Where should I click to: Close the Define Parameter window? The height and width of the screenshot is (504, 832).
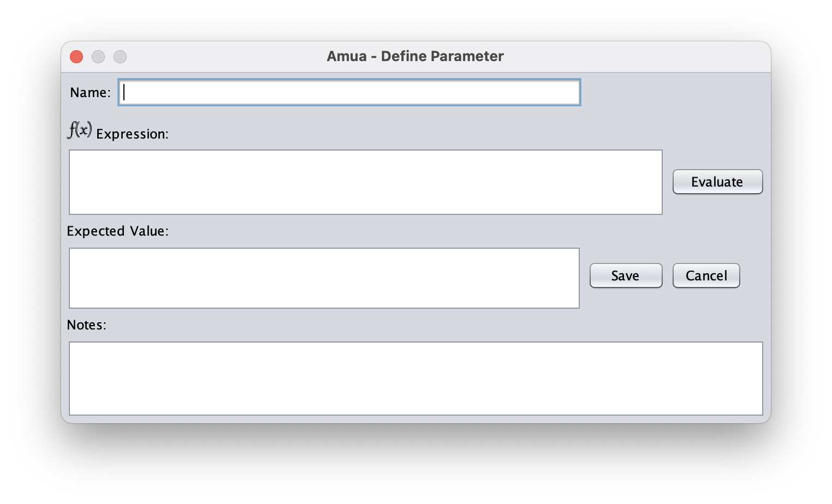pos(76,57)
